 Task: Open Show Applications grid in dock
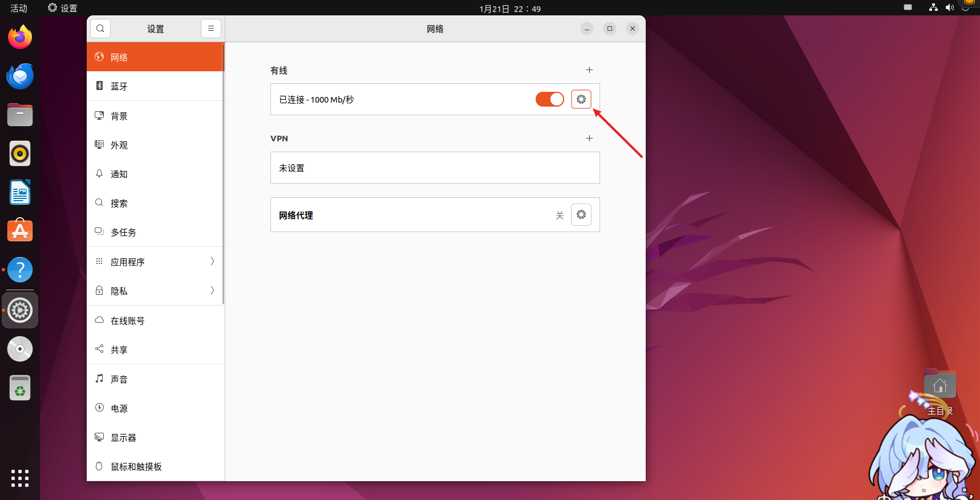20,478
